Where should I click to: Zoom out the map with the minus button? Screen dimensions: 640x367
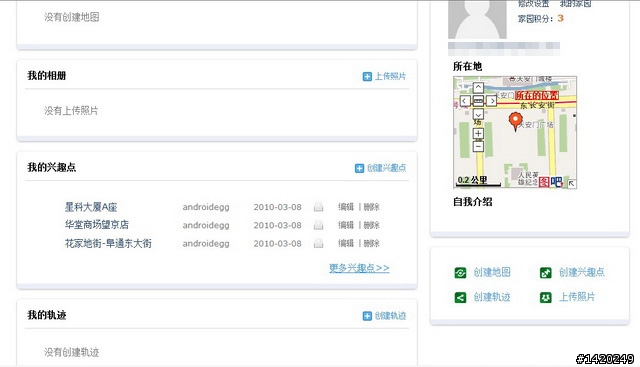tap(478, 146)
